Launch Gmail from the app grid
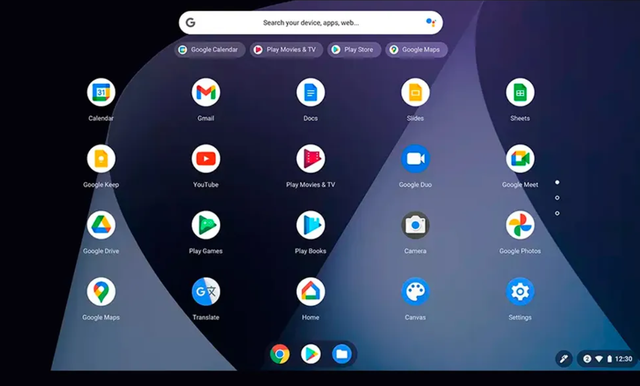This screenshot has width=640, height=386. (206, 92)
